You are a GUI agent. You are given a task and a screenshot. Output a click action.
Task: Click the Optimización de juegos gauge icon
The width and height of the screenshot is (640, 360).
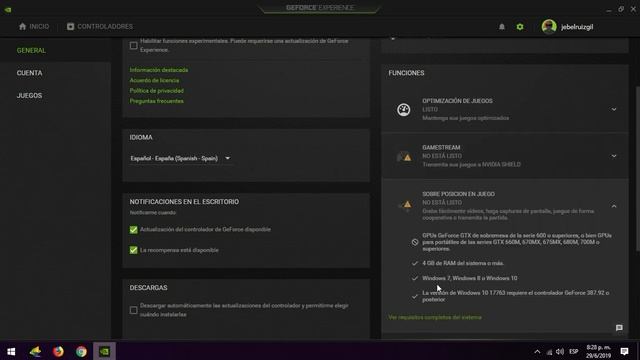(404, 109)
